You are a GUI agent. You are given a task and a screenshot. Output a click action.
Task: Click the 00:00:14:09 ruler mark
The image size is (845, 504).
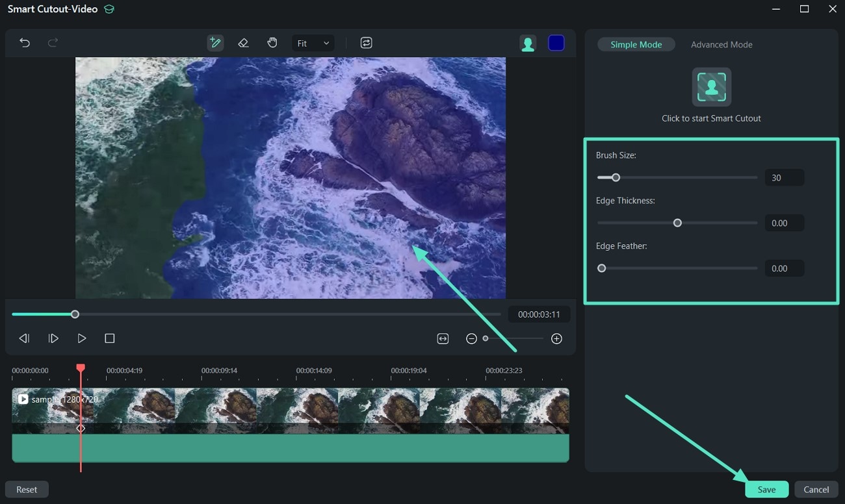(314, 370)
